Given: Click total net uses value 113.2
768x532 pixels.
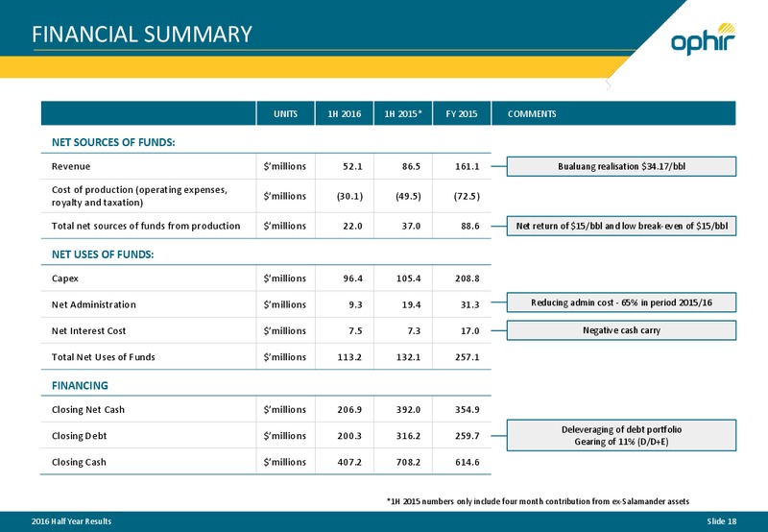Looking at the screenshot, I should 349,357.
